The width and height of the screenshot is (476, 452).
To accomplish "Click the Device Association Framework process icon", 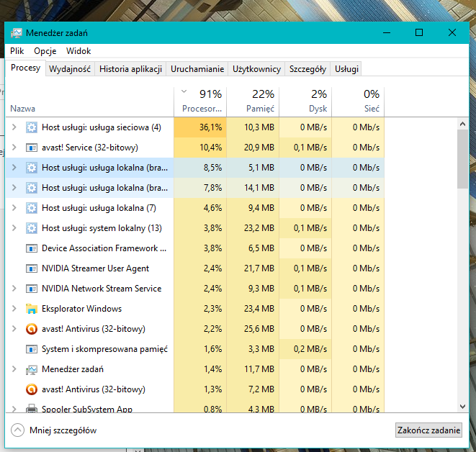I will [32, 248].
